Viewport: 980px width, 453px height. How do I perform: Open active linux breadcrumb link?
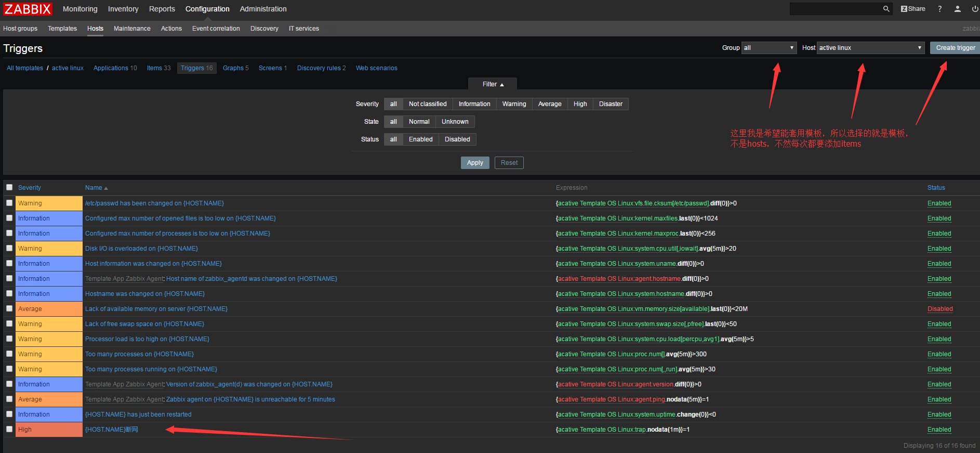tap(68, 68)
